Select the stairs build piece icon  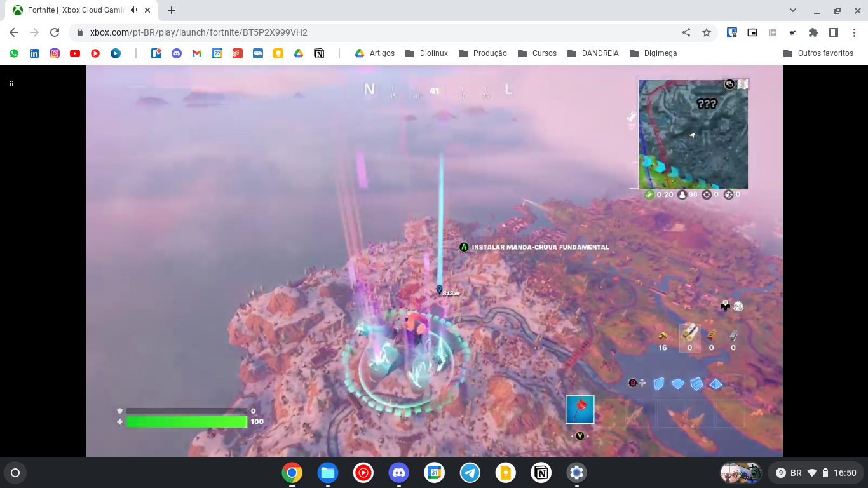[x=696, y=383]
